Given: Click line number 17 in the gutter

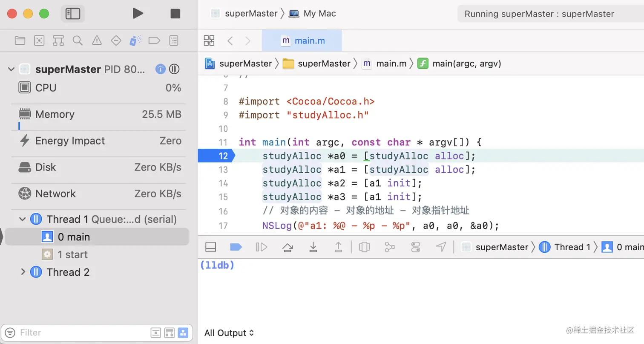Looking at the screenshot, I should coord(223,225).
